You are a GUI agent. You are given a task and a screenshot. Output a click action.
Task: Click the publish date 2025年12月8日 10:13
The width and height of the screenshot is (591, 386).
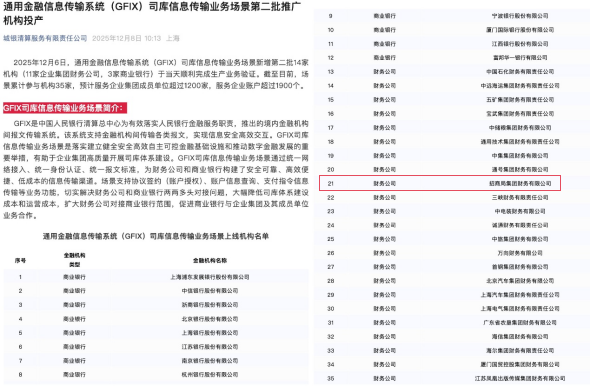127,38
